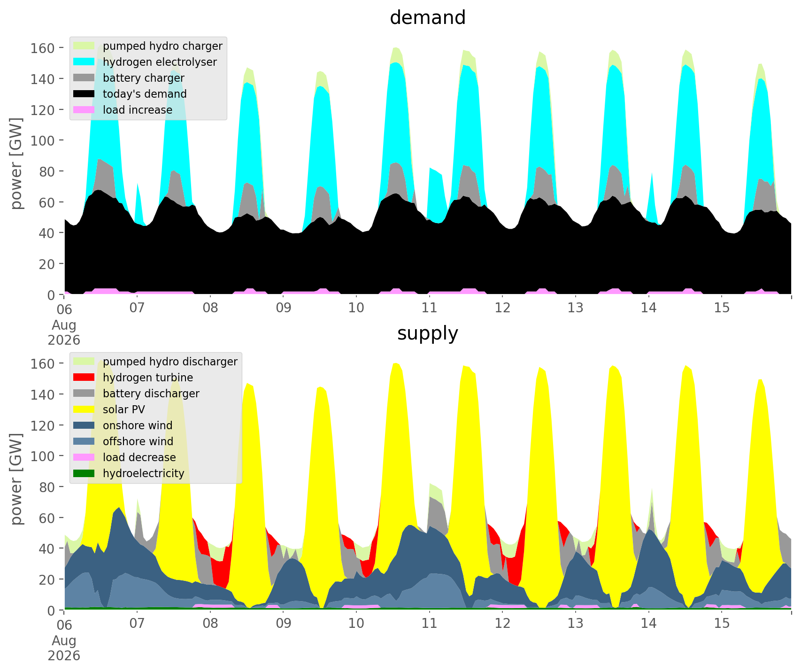The height and width of the screenshot is (672, 801).
Task: Click the pumped hydro discharger legend color swatch
Action: tap(85, 362)
